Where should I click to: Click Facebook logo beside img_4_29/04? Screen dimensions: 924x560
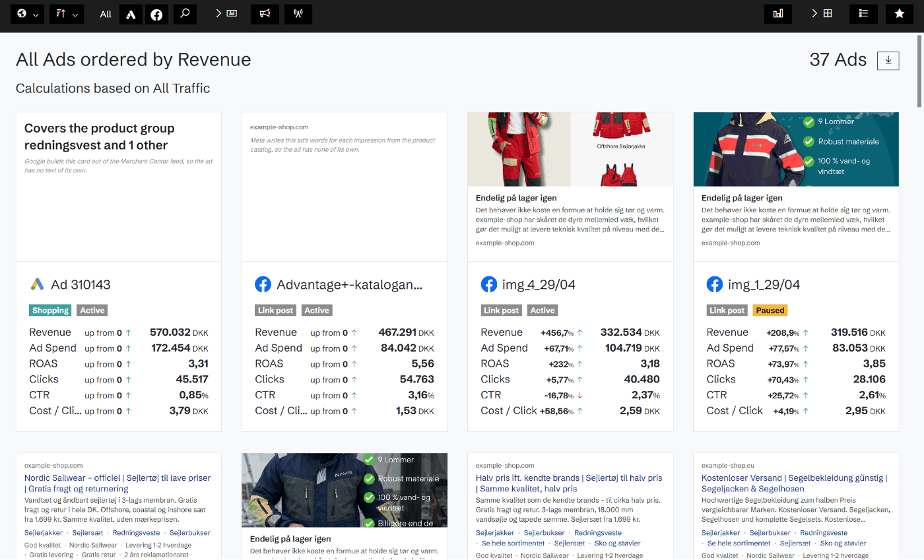tap(488, 284)
